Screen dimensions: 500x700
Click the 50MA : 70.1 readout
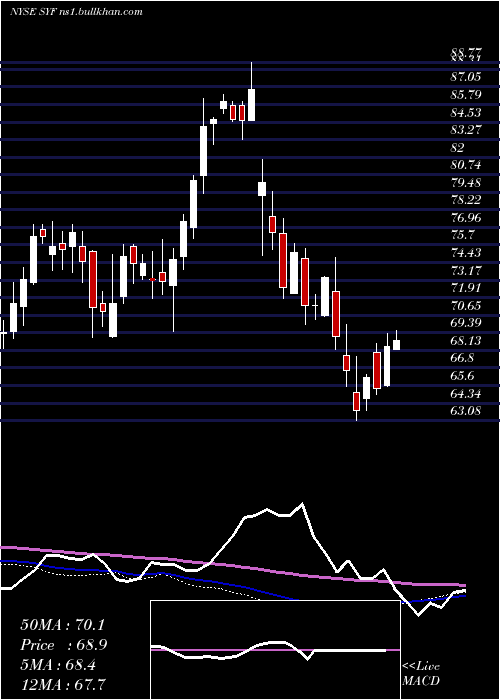click(62, 625)
